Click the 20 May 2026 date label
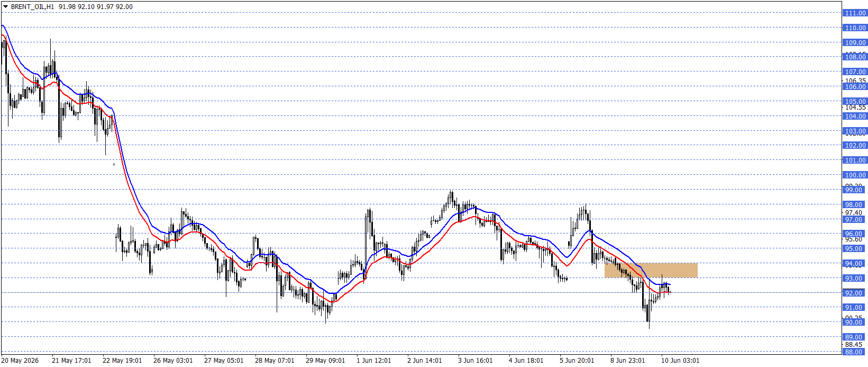This screenshot has width=868, height=367. click(20, 361)
